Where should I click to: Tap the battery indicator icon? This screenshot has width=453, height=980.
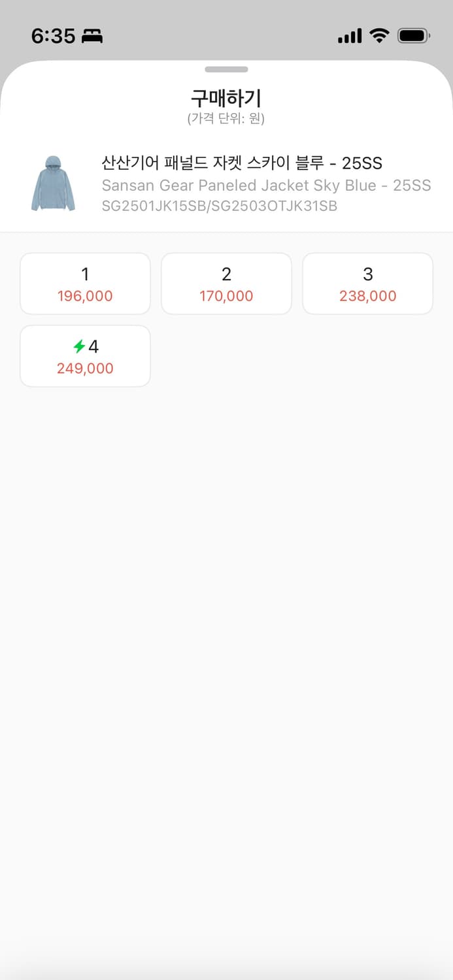[413, 36]
